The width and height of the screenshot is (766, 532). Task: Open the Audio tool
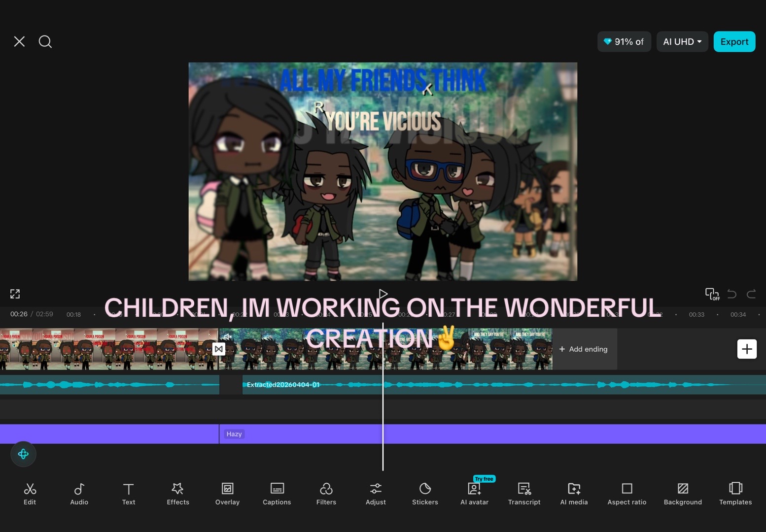(x=79, y=494)
